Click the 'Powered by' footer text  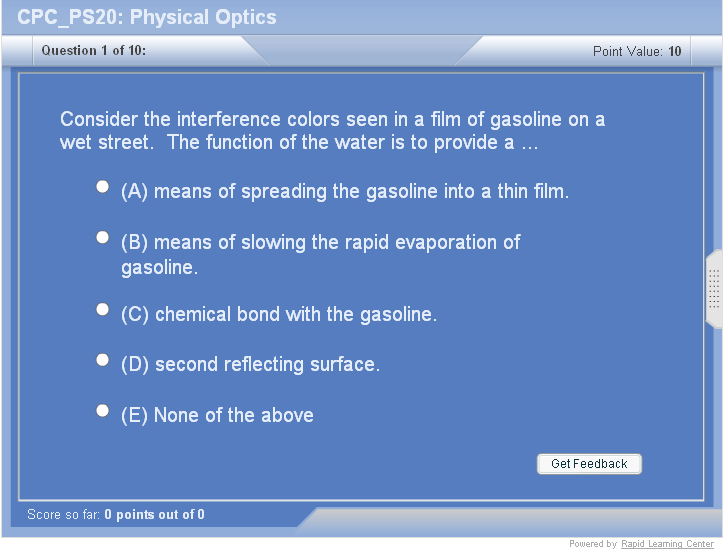coord(593,544)
